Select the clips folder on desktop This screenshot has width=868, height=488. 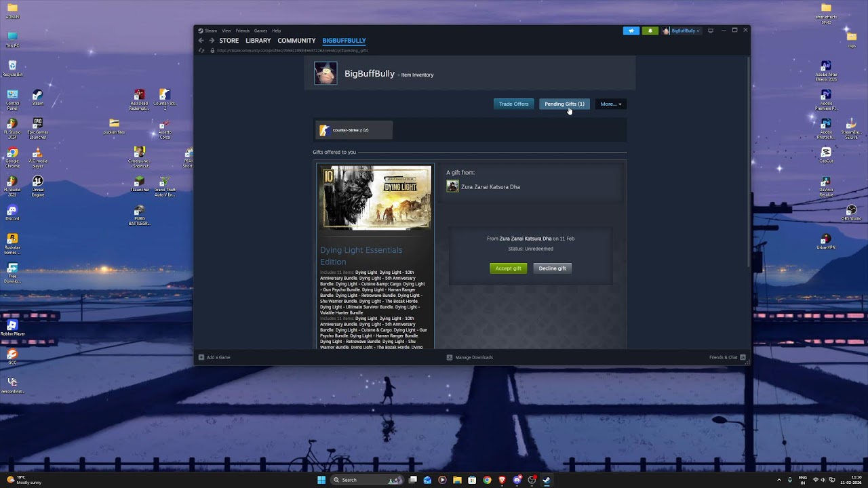[851, 39]
